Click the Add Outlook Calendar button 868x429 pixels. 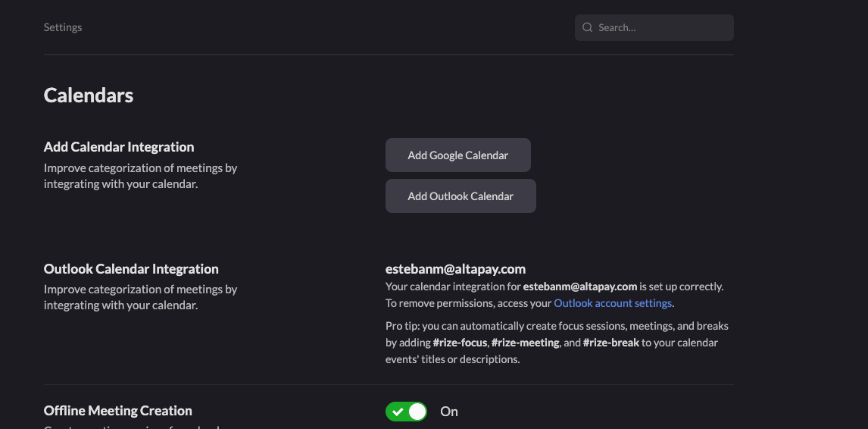[461, 196]
